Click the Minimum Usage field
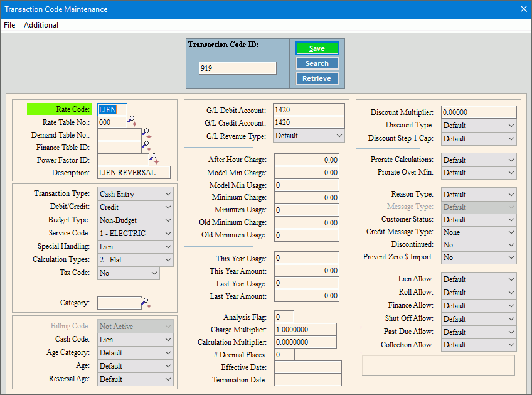The image size is (532, 395). (307, 210)
